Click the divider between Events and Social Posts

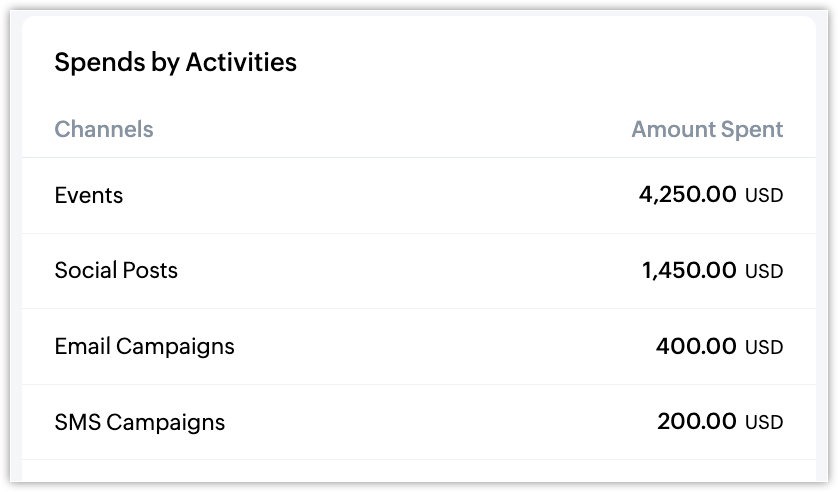point(419,233)
